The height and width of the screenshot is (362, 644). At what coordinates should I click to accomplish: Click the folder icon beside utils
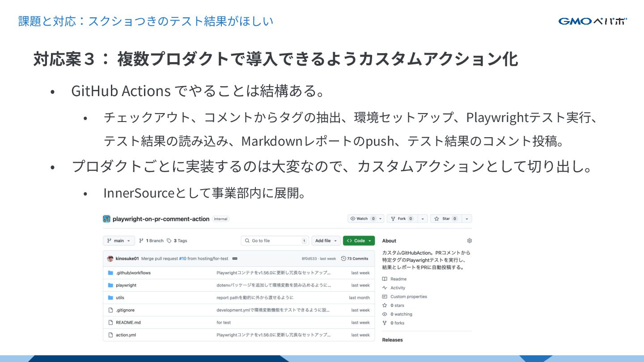tap(110, 298)
